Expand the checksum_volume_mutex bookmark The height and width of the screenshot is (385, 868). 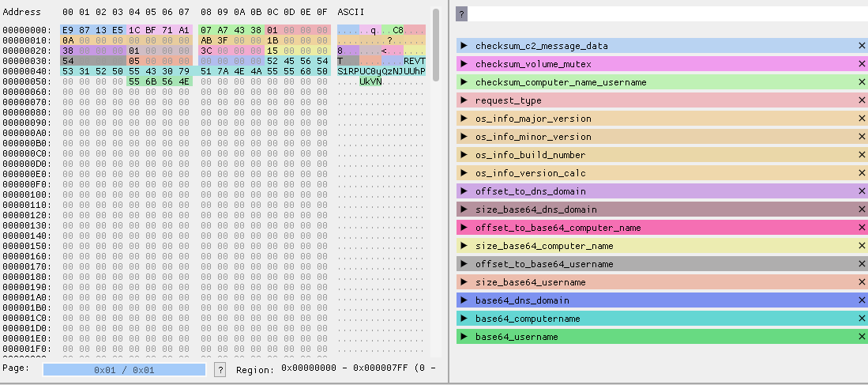point(464,64)
